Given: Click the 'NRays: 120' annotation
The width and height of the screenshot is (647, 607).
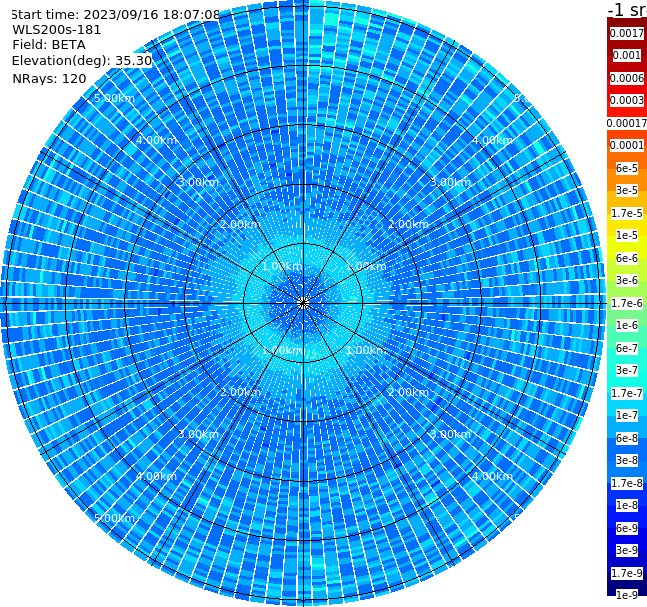Looking at the screenshot, I should tap(49, 78).
